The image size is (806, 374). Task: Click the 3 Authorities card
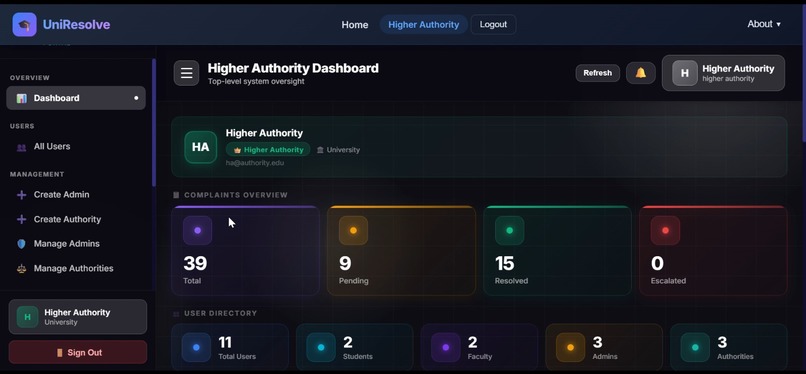pyautogui.click(x=729, y=347)
